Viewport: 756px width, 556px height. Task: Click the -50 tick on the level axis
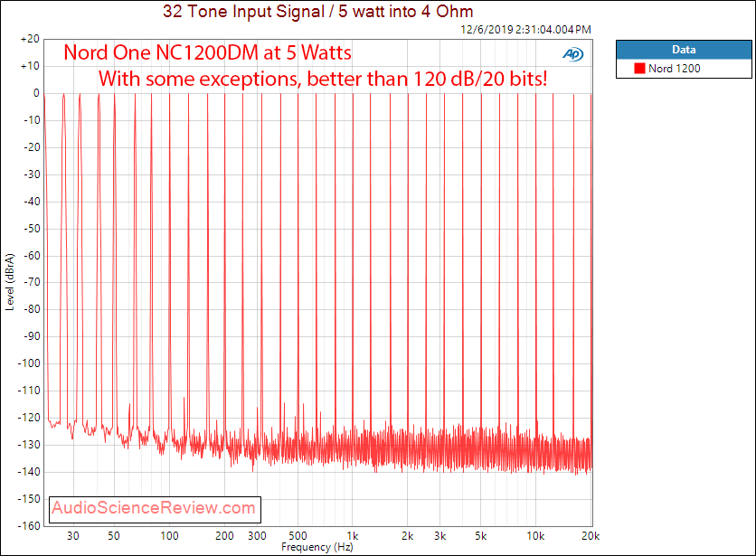(32, 229)
